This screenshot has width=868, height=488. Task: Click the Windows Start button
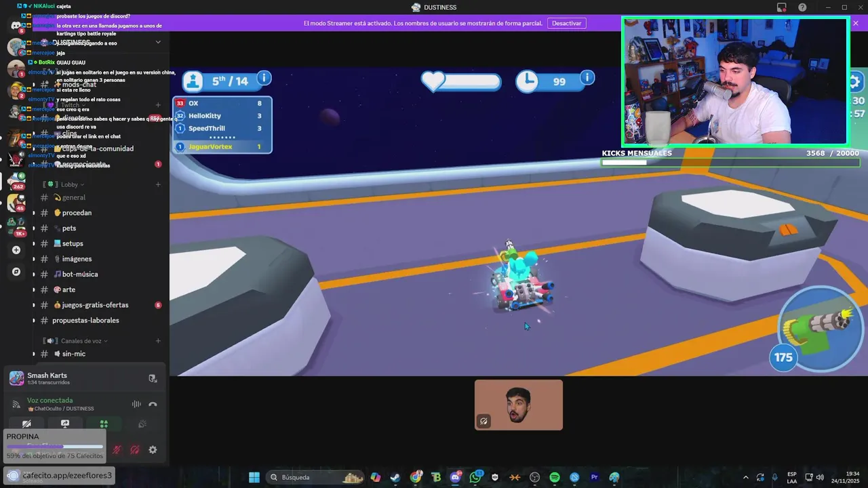[254, 477]
